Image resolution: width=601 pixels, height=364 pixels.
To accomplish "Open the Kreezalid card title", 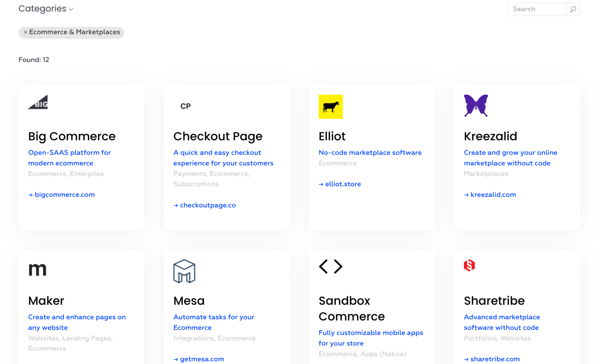I will [490, 136].
